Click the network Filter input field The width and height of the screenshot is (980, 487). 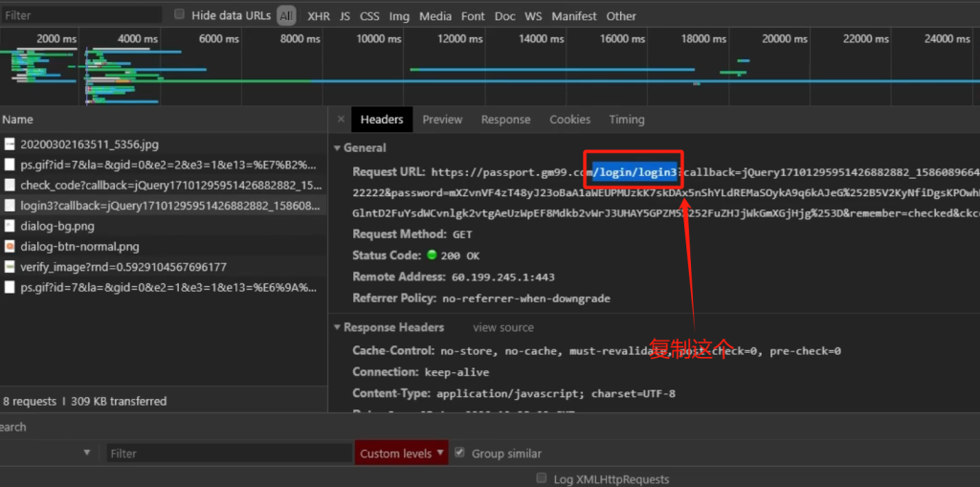tap(81, 15)
